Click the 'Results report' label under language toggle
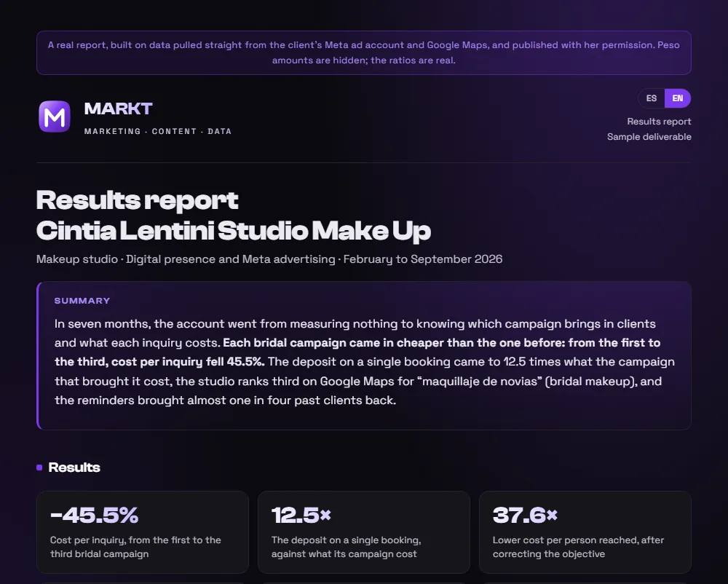The image size is (728, 584). click(x=659, y=121)
